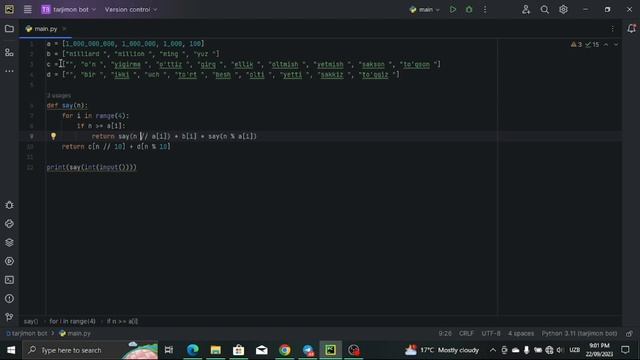Show more tool windows ellipsis
This screenshot has height=360, width=640.
(9, 71)
